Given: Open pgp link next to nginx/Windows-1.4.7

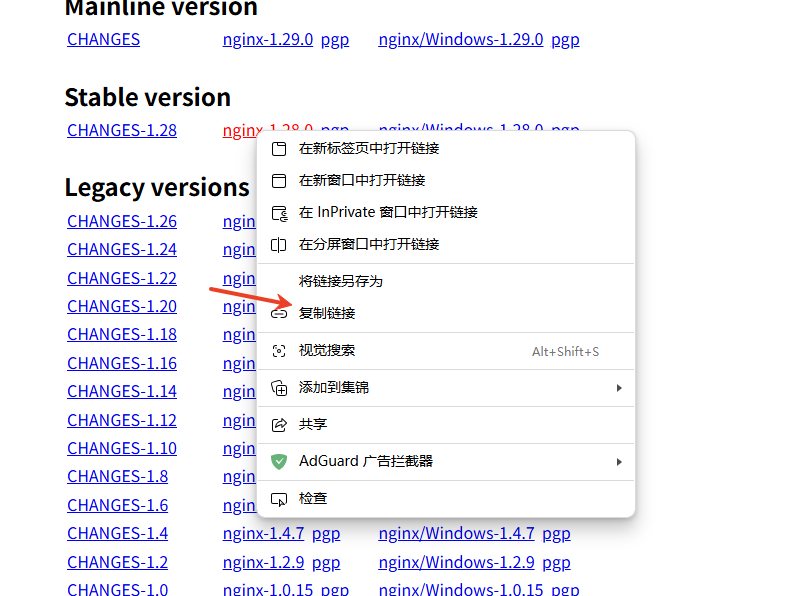Looking at the screenshot, I should click(557, 534).
